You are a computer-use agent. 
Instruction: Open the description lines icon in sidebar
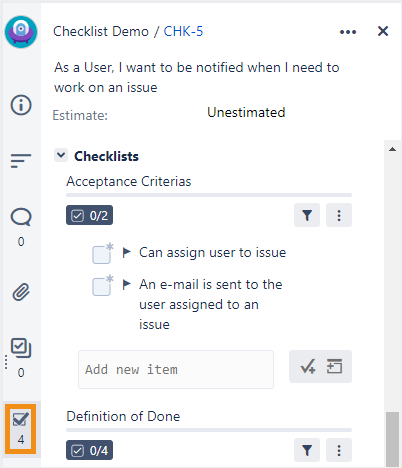click(21, 161)
